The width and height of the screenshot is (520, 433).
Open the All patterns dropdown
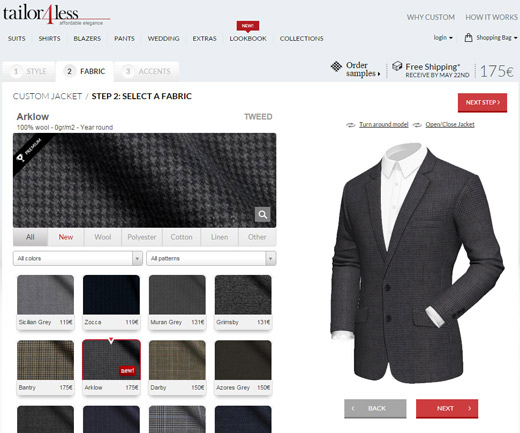click(x=211, y=258)
